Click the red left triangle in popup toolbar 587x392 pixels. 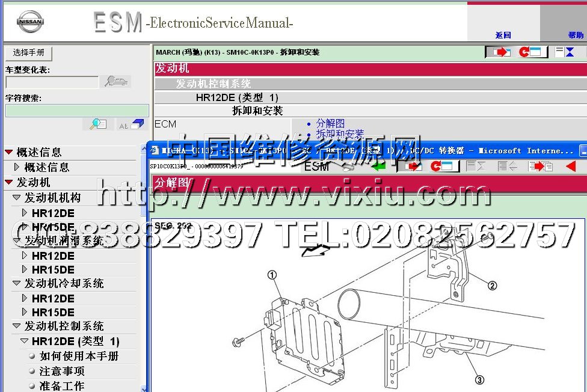[x=571, y=166]
